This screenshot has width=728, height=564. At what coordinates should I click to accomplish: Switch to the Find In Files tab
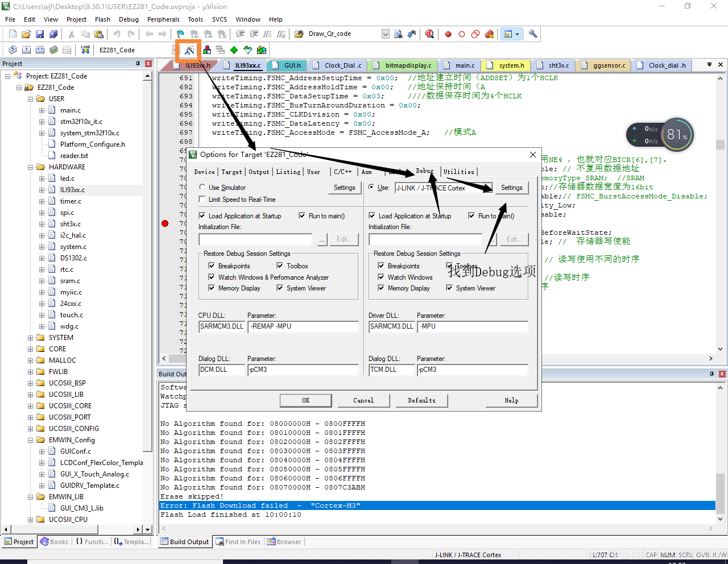click(238, 542)
